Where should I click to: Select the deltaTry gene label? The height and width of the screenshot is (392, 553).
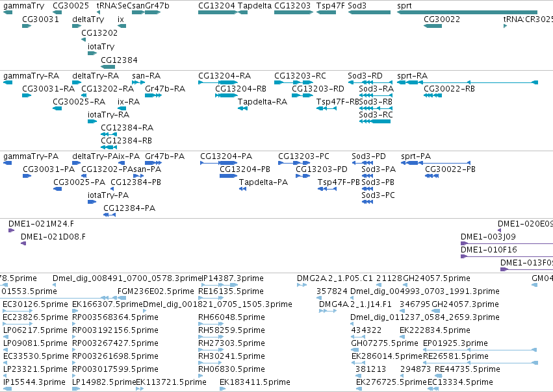88,19
